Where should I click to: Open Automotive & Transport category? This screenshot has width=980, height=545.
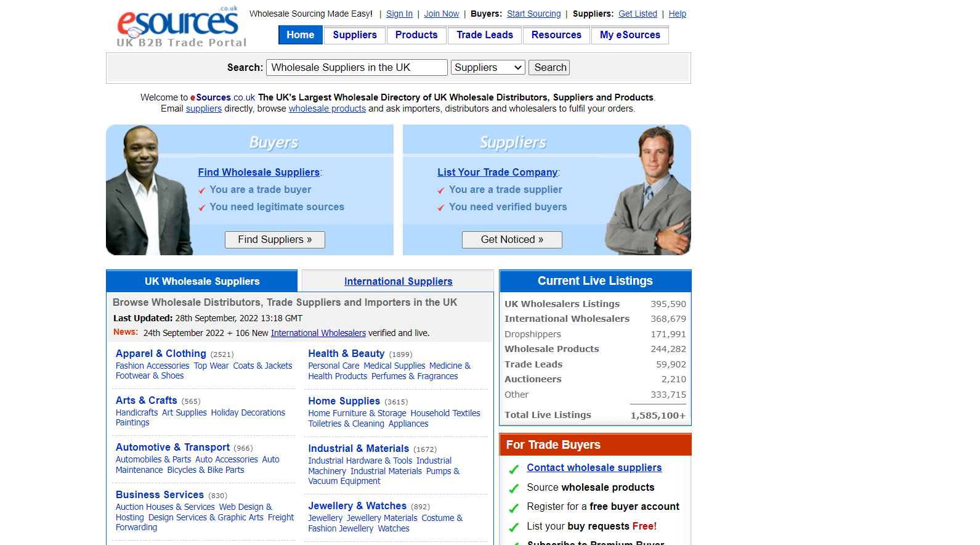172,447
